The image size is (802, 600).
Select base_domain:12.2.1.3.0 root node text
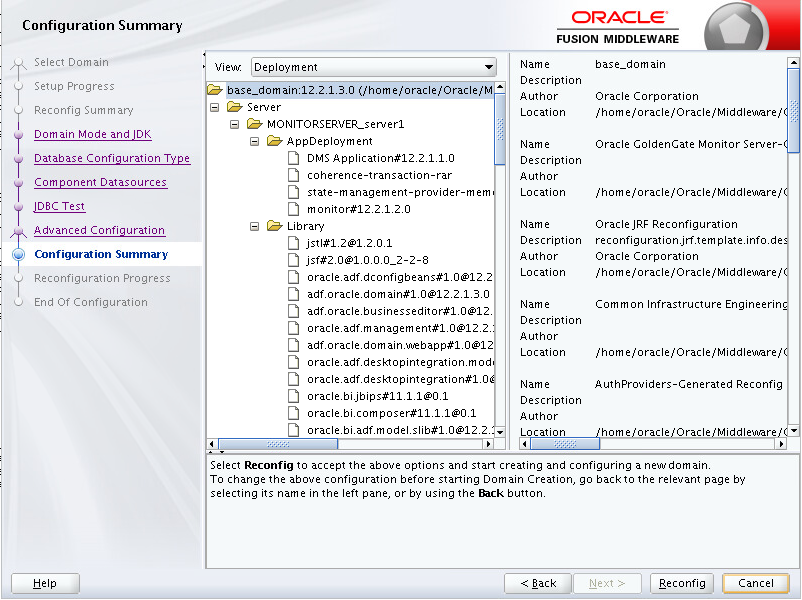360,90
